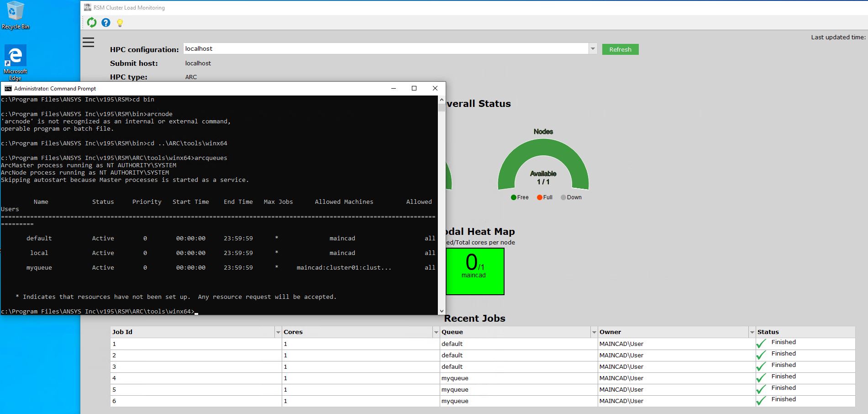Viewport: 868px width, 414px height.
Task: Select Job Id cell 2 in Recent Jobs
Action: click(196, 355)
